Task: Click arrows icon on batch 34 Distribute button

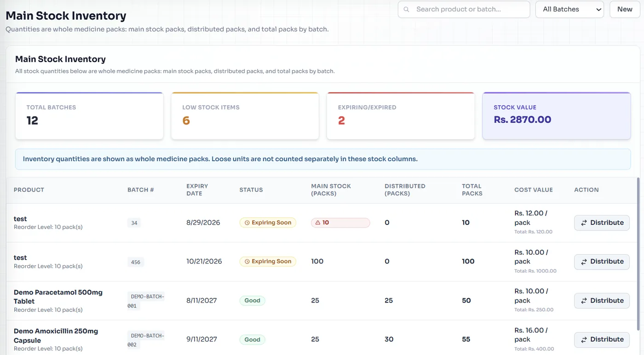Action: click(584, 223)
